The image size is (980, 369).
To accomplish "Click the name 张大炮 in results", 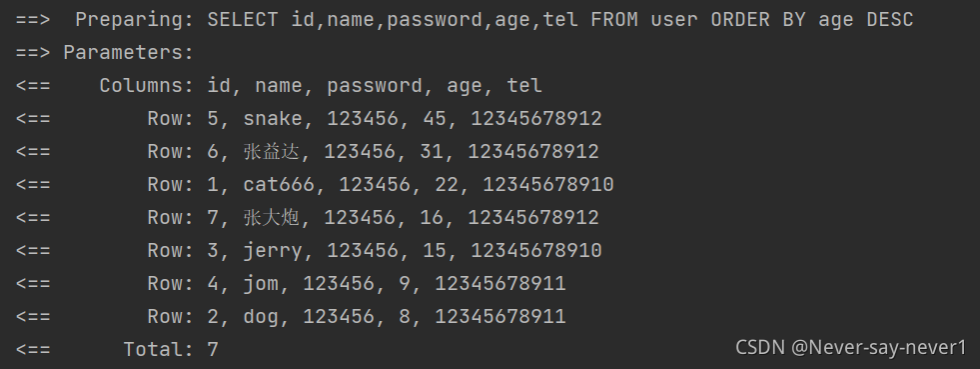I will 272,218.
